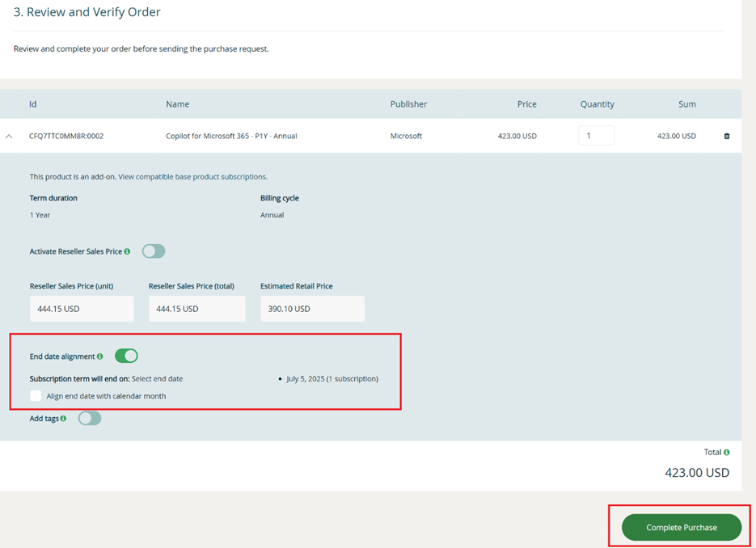Collapse the Copilot product row details
The image size is (756, 548).
[9, 137]
